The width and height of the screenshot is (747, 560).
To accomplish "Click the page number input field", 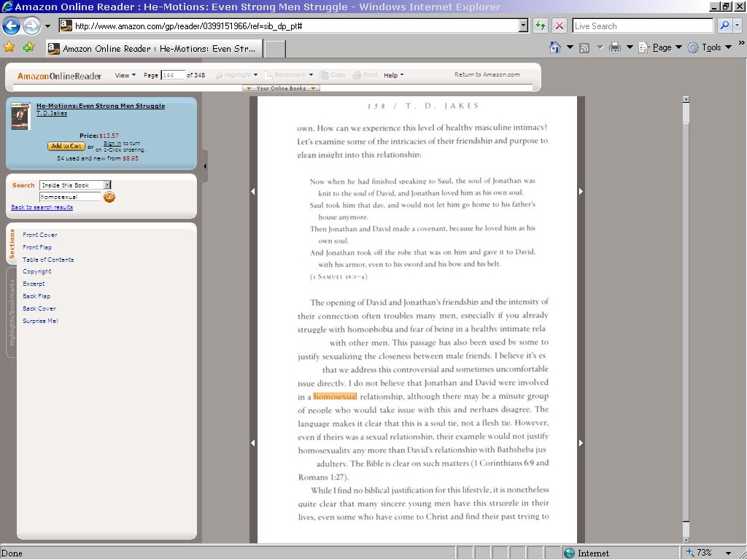I will coord(172,75).
